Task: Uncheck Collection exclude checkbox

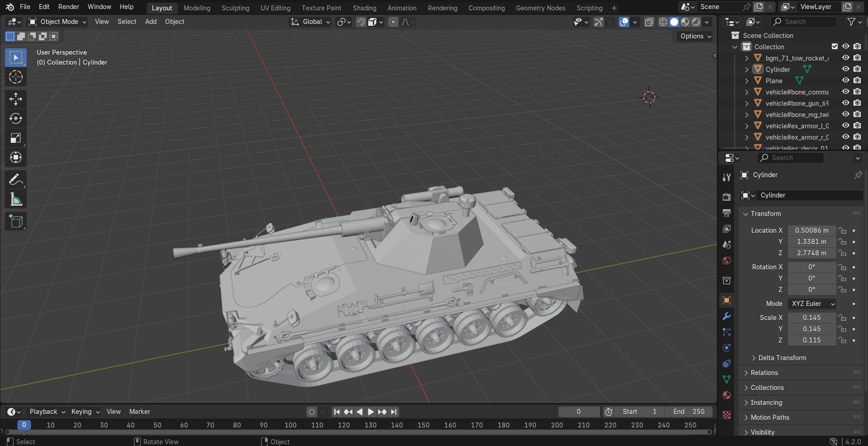Action: [835, 47]
